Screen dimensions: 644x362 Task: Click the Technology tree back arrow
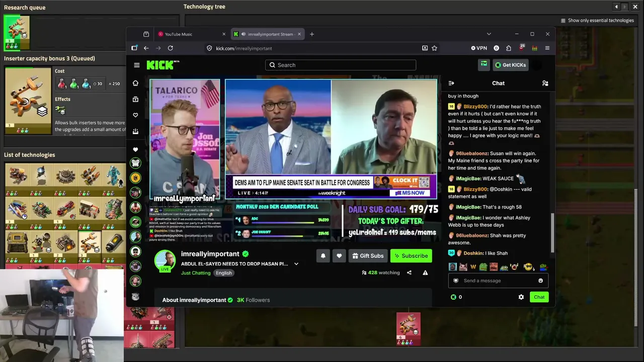(616, 7)
